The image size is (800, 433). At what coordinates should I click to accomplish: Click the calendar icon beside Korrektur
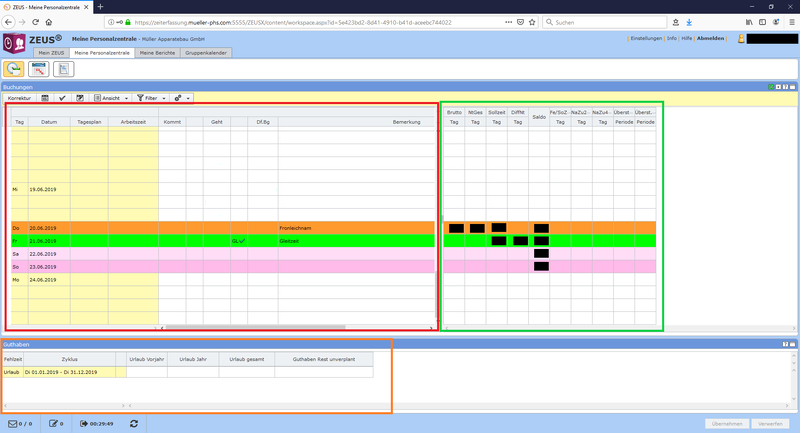click(x=45, y=98)
